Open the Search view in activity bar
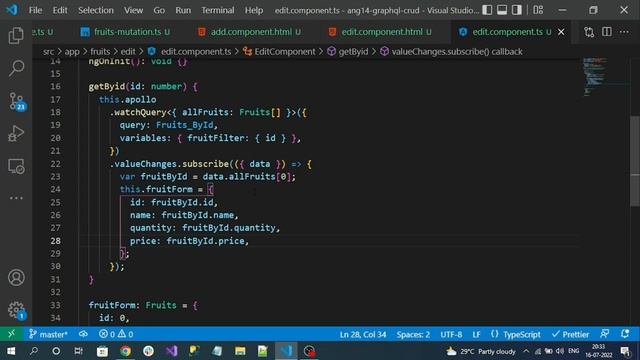Viewport: 640px width, 360px height. (16, 68)
